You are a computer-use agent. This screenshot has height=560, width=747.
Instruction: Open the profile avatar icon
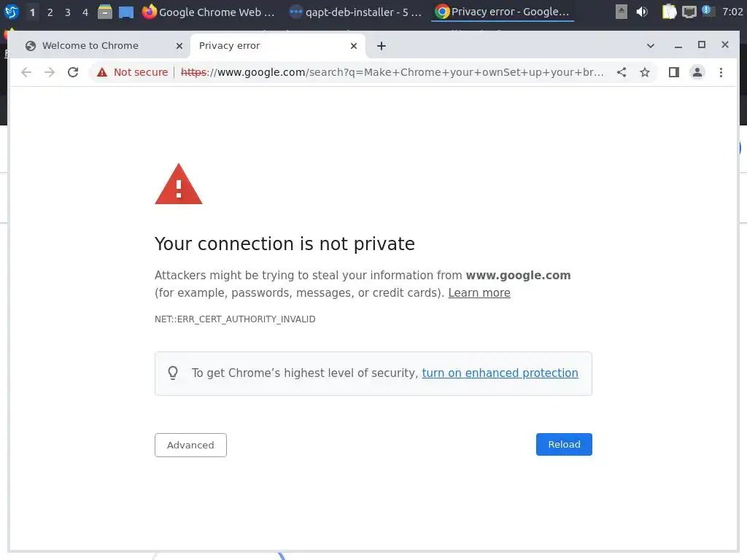[x=697, y=72]
